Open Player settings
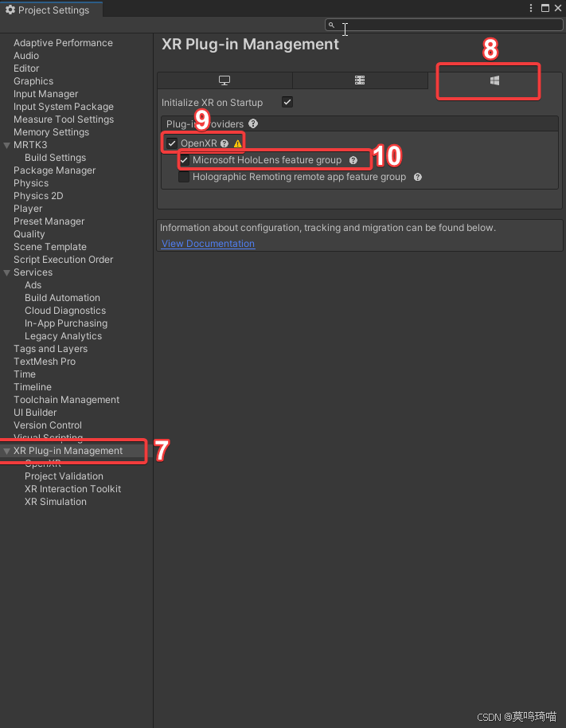566x728 pixels. coord(28,209)
